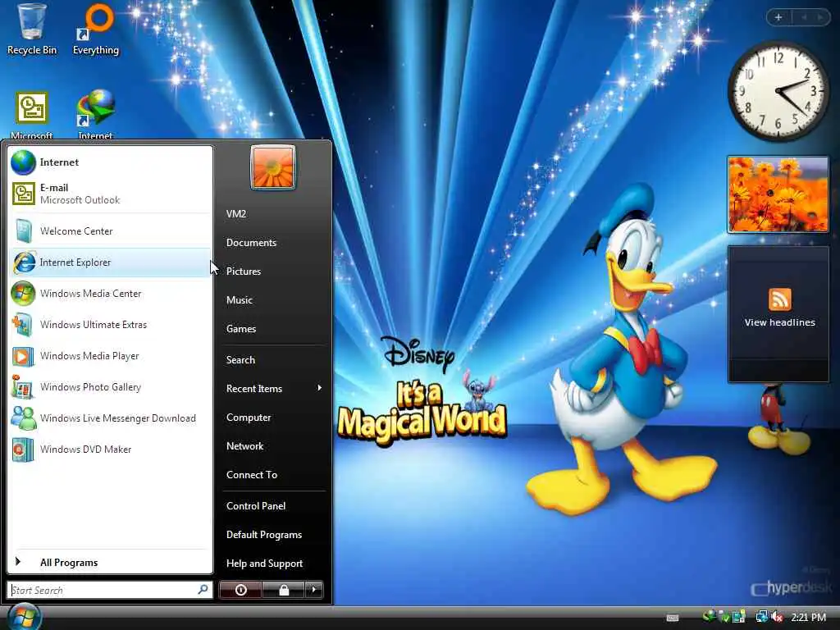Open Computer from Start menu
840x630 pixels.
coord(249,418)
